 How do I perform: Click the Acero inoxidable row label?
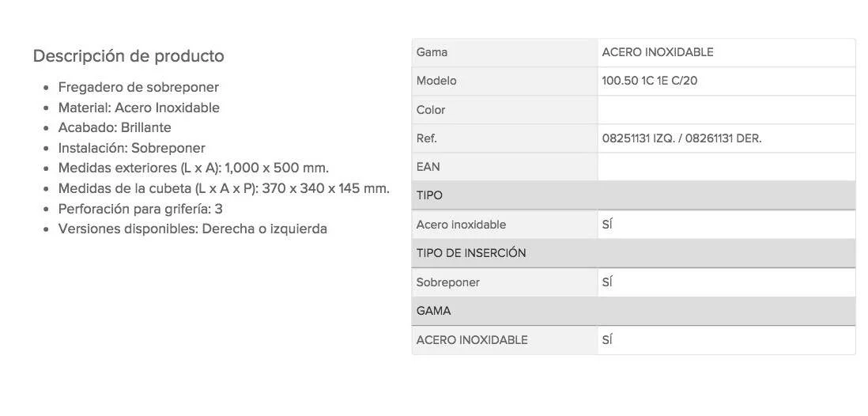coord(461,225)
